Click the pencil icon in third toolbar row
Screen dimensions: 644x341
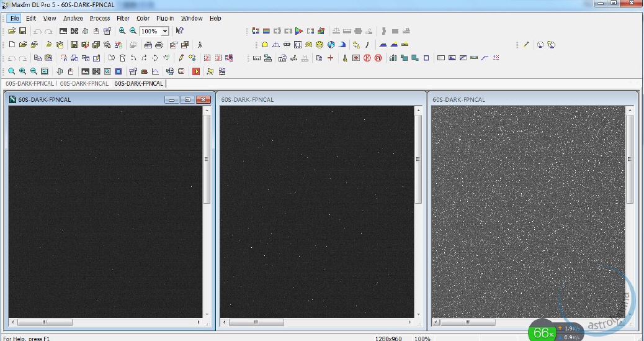(x=181, y=58)
